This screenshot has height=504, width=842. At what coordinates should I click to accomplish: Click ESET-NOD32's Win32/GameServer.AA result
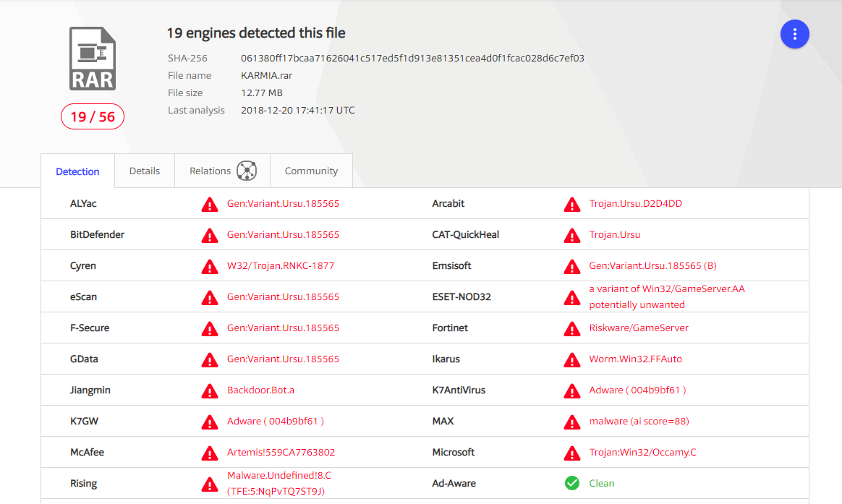[x=667, y=296]
